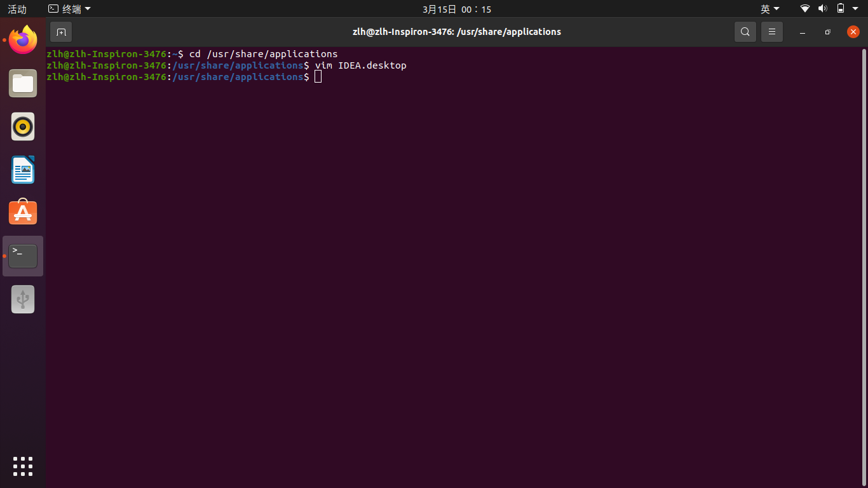Click the 活动 Activities button
The height and width of the screenshot is (488, 868).
[x=17, y=9]
